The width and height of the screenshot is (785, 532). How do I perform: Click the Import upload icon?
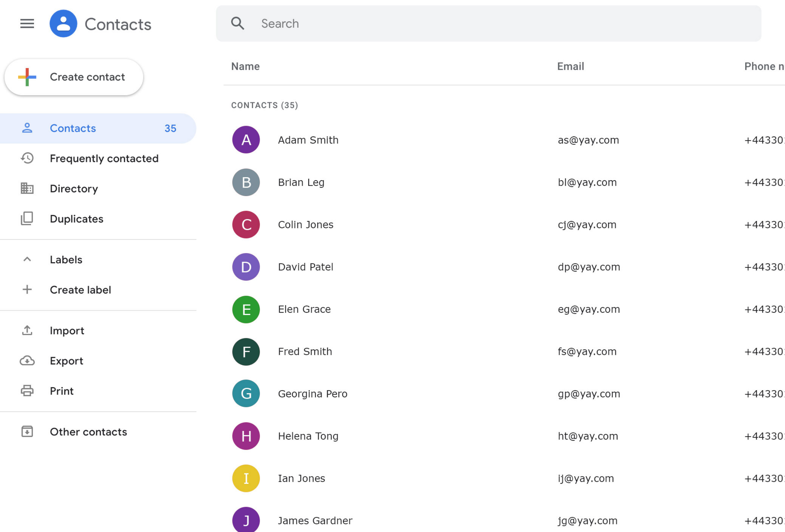27,330
